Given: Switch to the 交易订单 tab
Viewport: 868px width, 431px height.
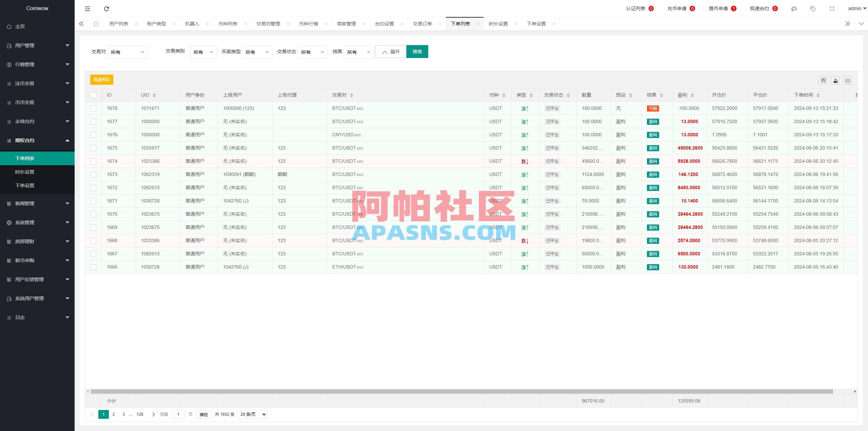Looking at the screenshot, I should [x=422, y=24].
